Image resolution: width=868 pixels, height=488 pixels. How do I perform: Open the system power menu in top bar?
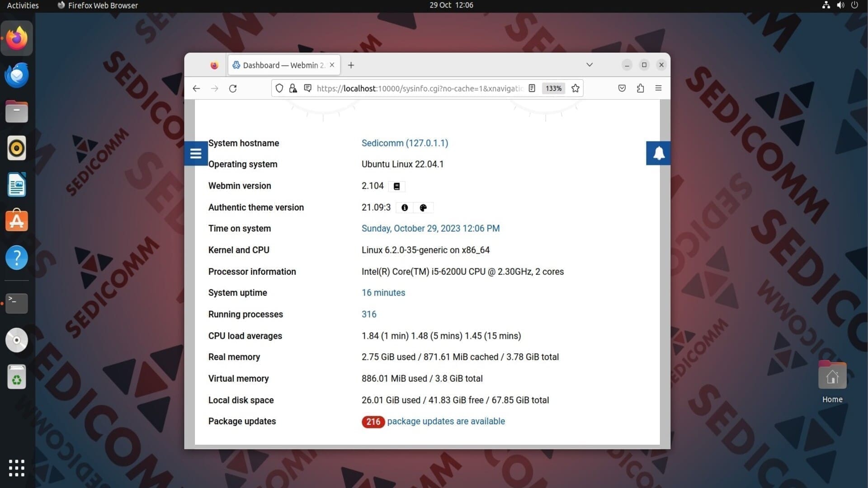point(854,5)
